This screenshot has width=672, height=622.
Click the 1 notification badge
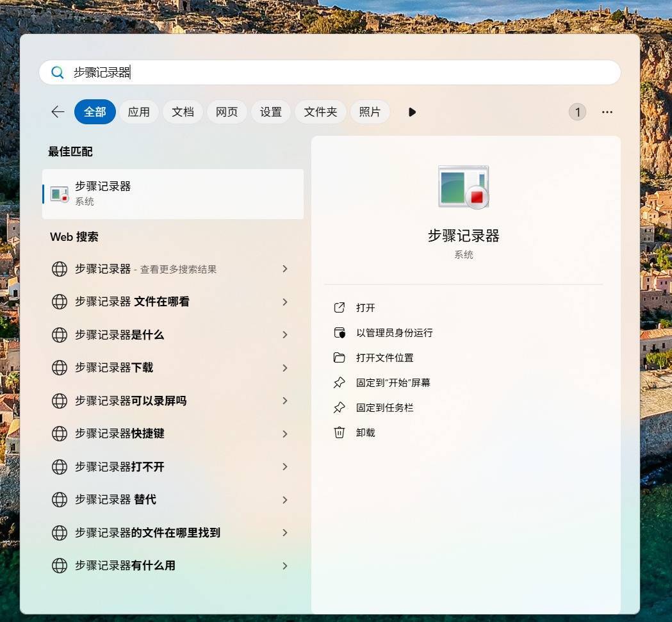(577, 111)
